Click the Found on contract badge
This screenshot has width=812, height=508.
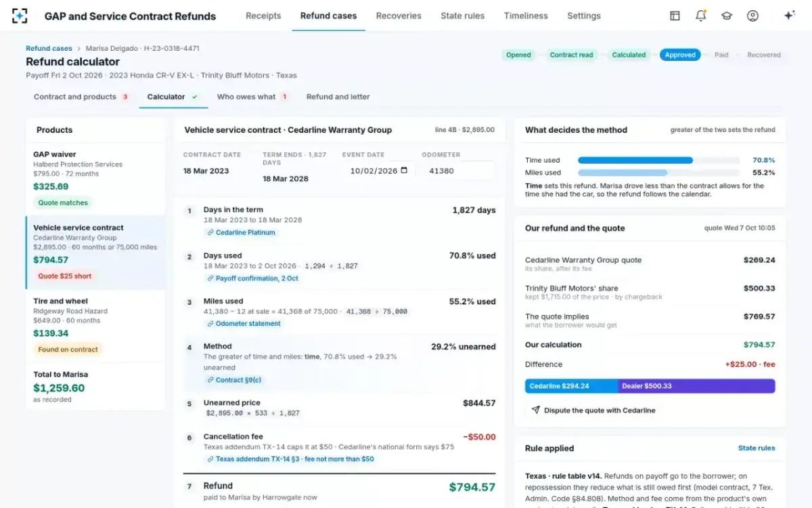click(x=68, y=350)
